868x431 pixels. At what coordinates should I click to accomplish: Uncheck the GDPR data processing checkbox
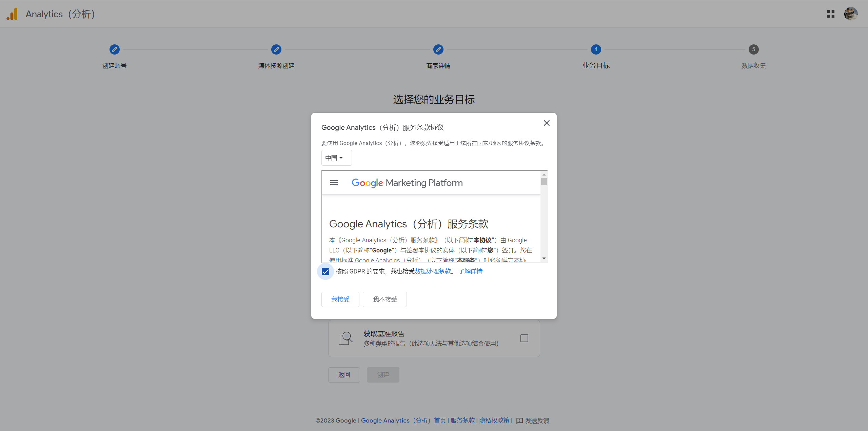325,271
